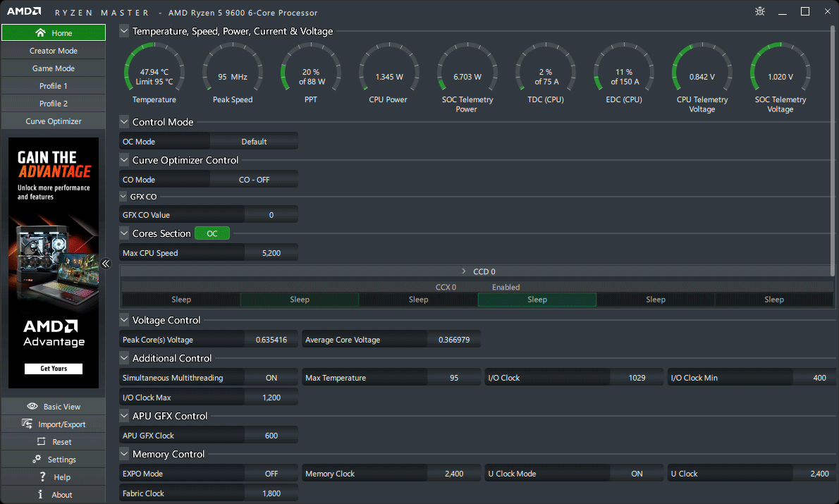Screen dimensions: 839x504
Task: Open the About page
Action: click(x=54, y=494)
